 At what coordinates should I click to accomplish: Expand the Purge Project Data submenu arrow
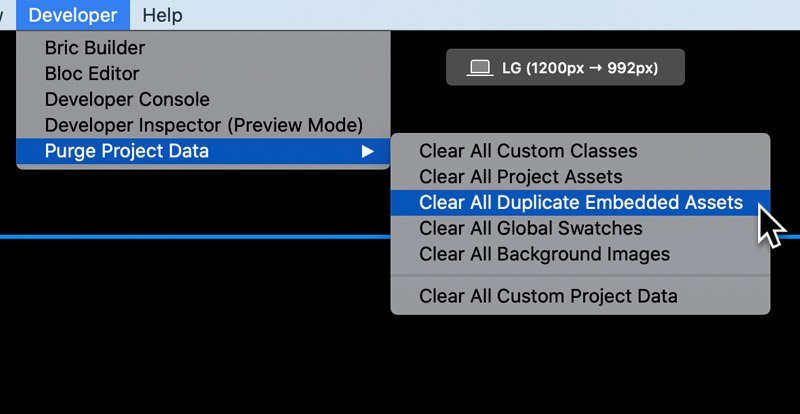point(367,152)
